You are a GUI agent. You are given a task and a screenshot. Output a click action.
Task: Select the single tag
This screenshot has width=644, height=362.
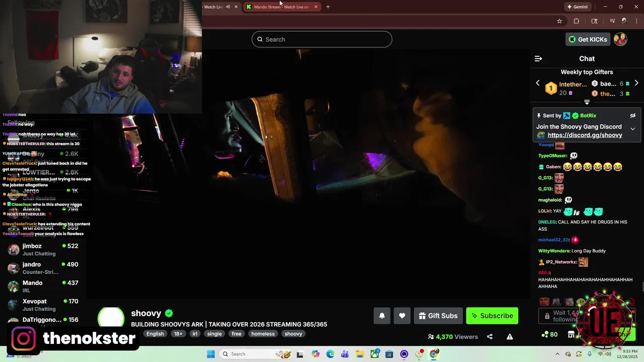214,334
